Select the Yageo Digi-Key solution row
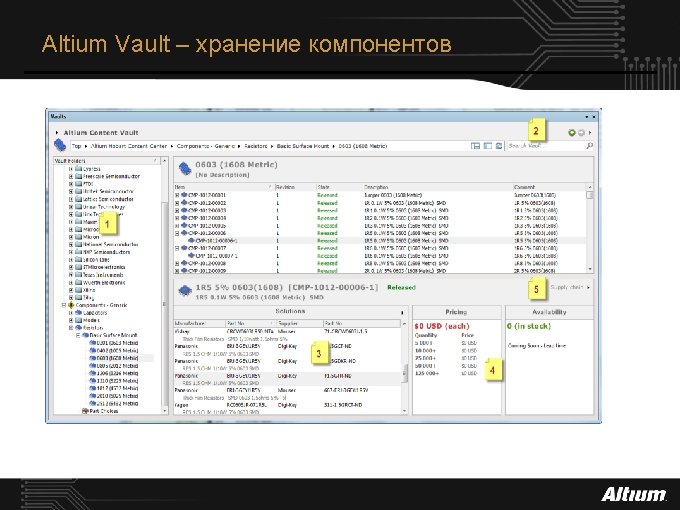This screenshot has height=510, width=680. pos(288,408)
